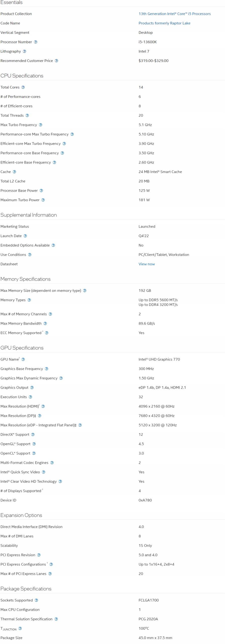Open Execution Units help icon
The height and width of the screenshot is (644, 225).
[30, 397]
